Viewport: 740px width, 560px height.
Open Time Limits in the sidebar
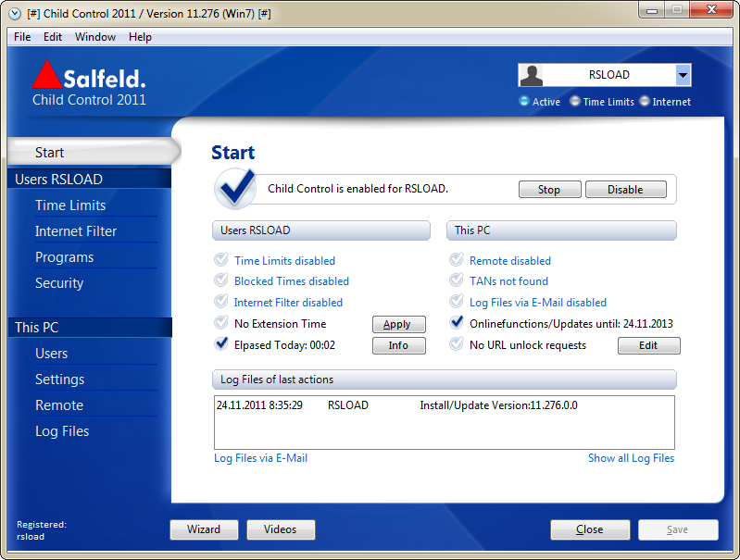[x=70, y=205]
